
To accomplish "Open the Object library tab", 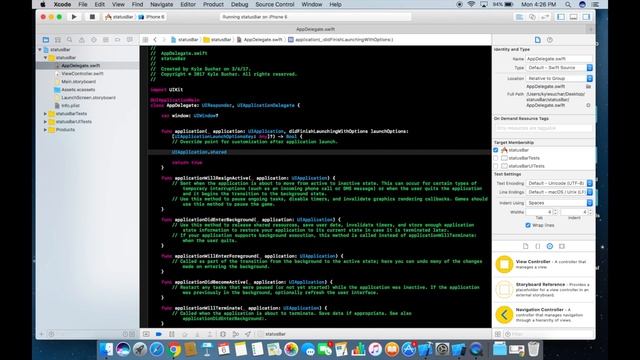I will coord(550,246).
